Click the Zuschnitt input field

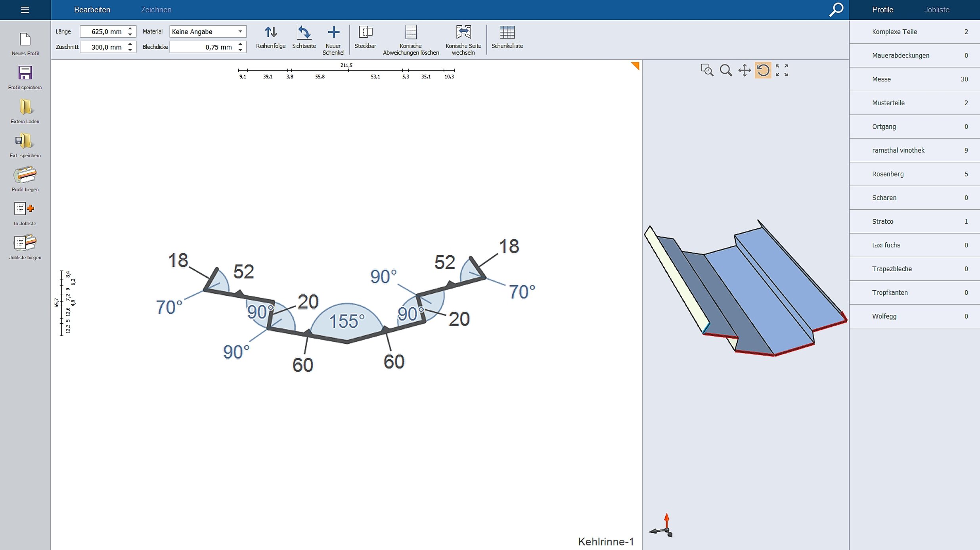click(104, 47)
